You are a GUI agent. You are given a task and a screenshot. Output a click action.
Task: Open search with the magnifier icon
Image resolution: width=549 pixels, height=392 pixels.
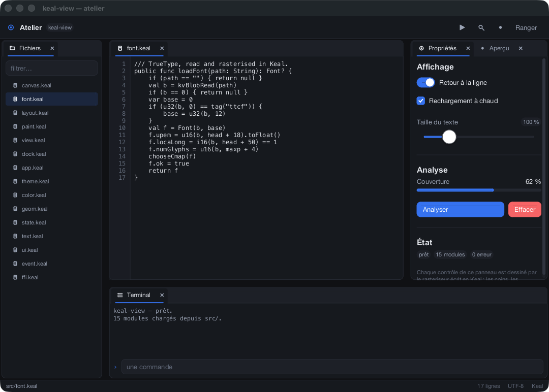coord(481,27)
